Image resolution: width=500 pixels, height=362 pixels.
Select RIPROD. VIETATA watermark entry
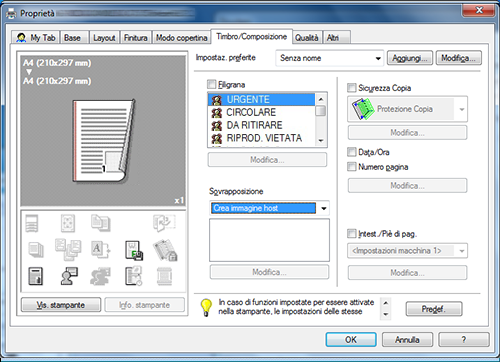point(262,138)
